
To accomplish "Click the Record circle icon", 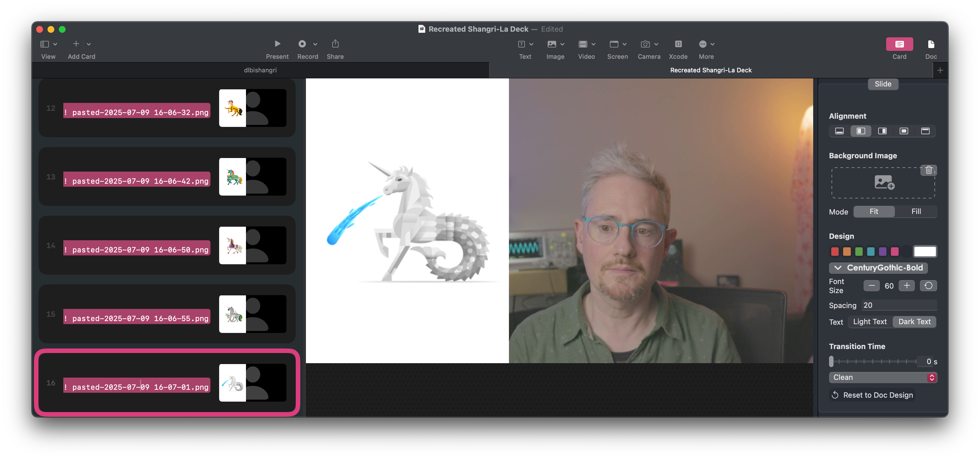I will click(x=302, y=44).
